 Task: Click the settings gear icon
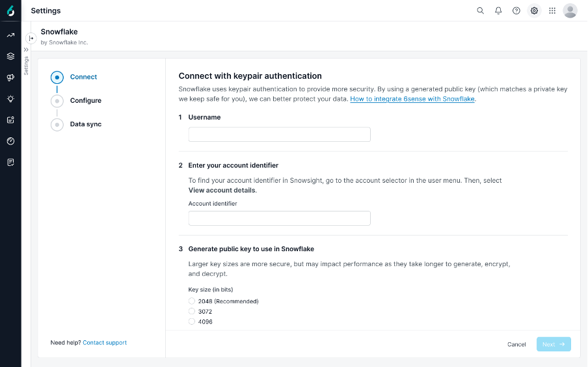535,10
